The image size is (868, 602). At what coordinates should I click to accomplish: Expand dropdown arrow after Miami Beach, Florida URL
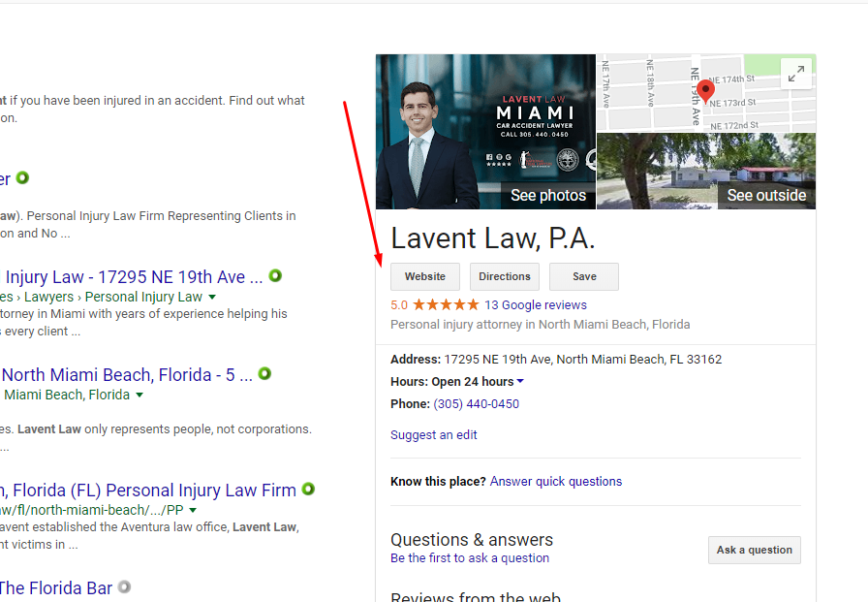(x=139, y=395)
